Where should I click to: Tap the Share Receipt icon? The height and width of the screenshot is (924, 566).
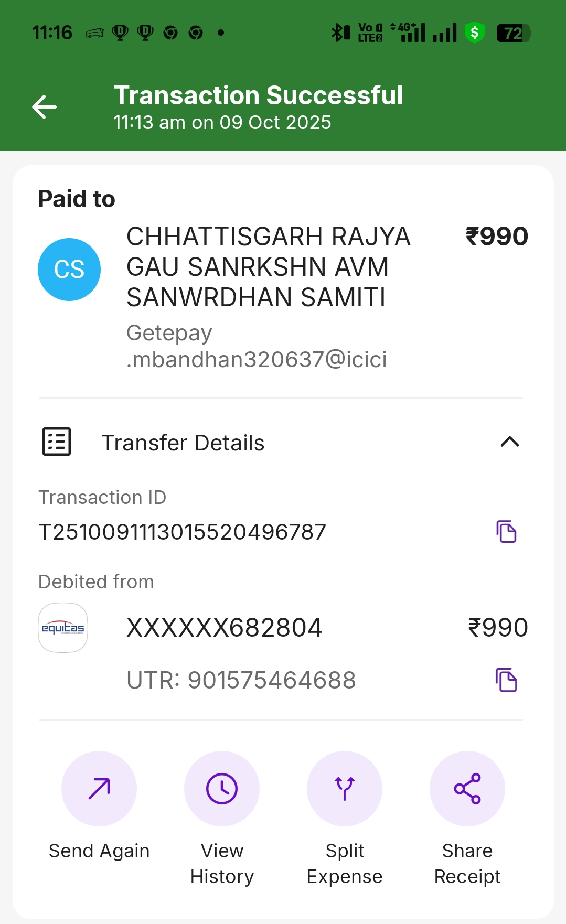click(x=467, y=788)
